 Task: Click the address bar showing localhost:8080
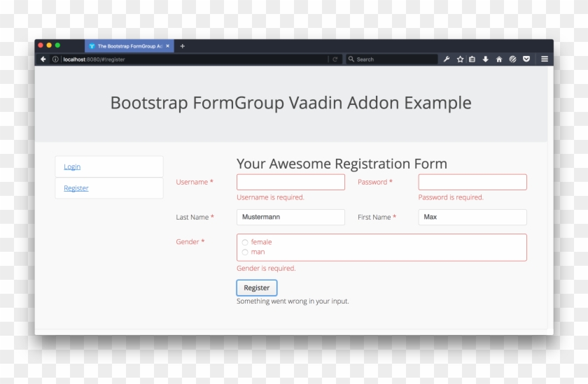pos(195,59)
